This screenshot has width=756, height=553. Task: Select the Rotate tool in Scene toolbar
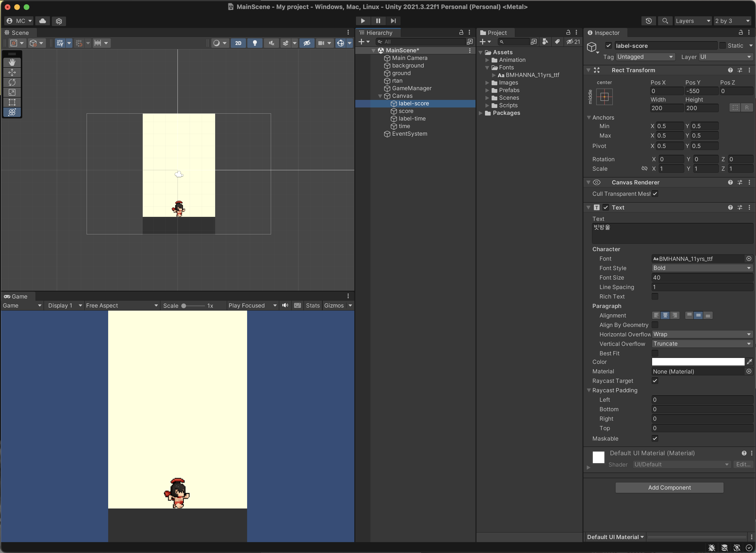coord(12,82)
